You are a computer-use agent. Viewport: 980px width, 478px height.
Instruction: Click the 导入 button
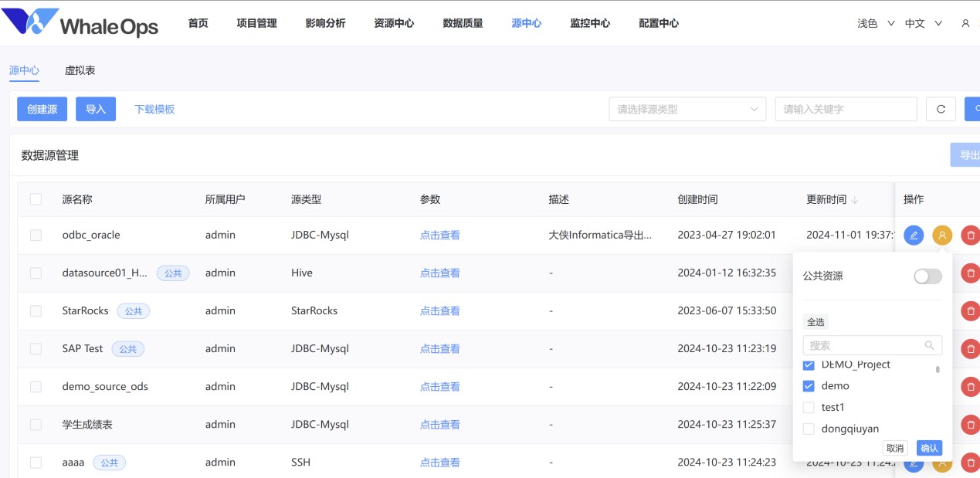[x=96, y=109]
